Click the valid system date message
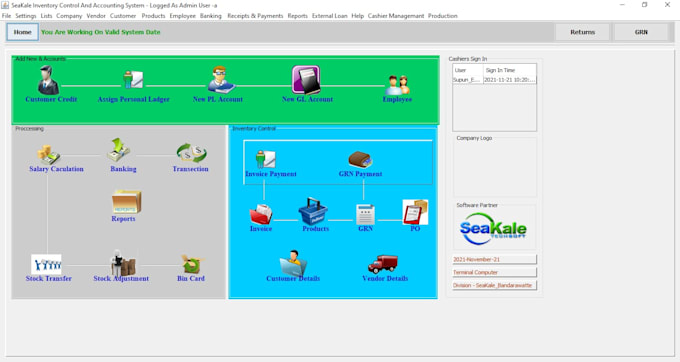 tap(101, 32)
